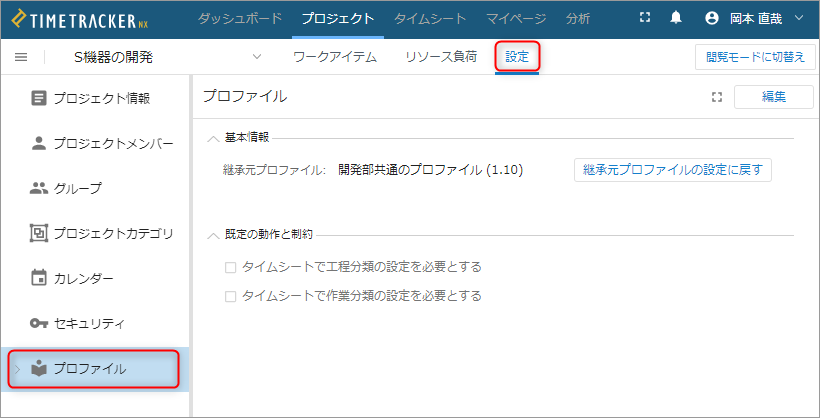Click the カレンダー calendar icon
The height and width of the screenshot is (418, 820).
coord(39,278)
